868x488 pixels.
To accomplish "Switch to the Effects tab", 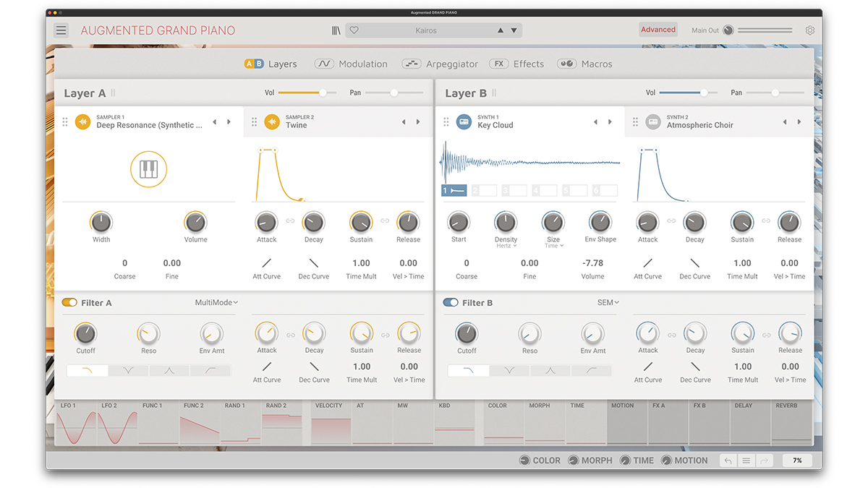I will (516, 64).
